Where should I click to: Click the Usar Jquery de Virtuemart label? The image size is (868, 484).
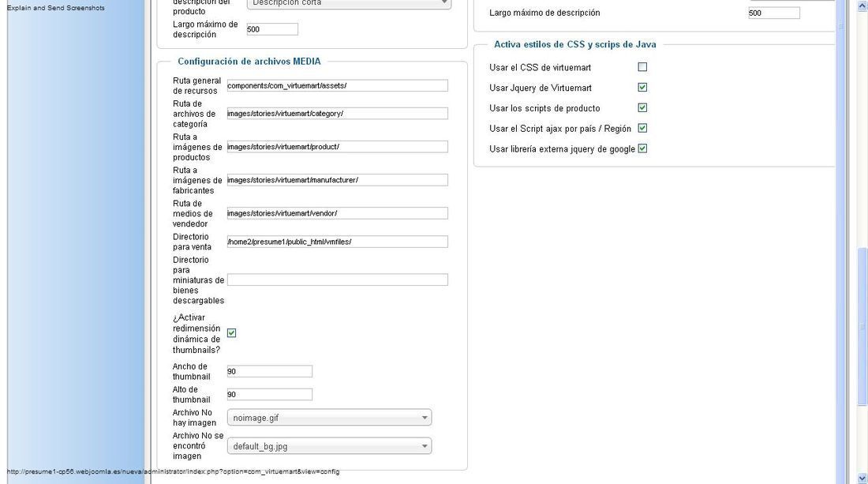[x=541, y=88]
